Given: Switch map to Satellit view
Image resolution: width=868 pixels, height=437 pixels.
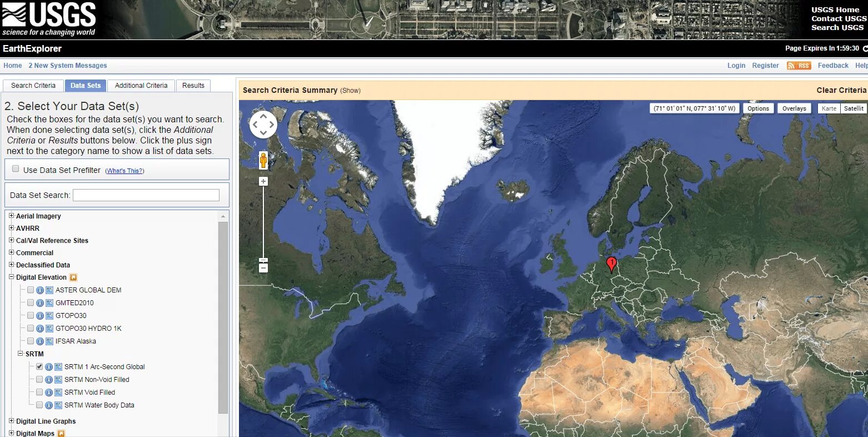Looking at the screenshot, I should click(x=854, y=108).
